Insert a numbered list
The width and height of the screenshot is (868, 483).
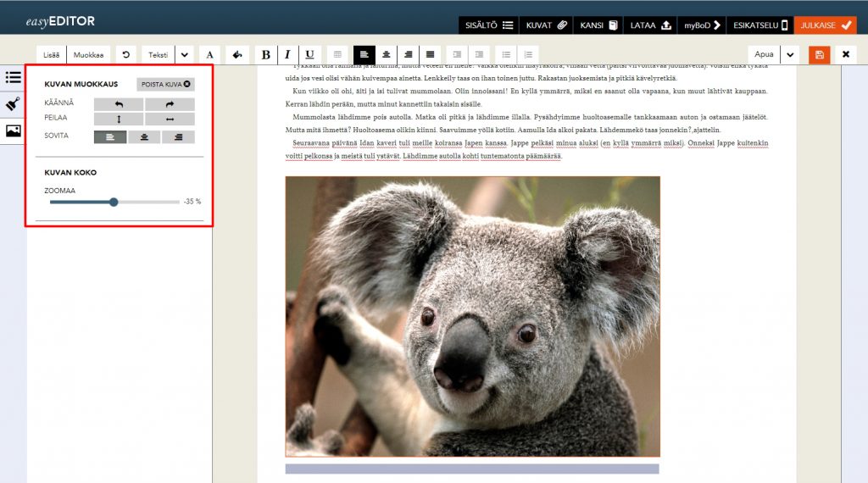pos(528,55)
